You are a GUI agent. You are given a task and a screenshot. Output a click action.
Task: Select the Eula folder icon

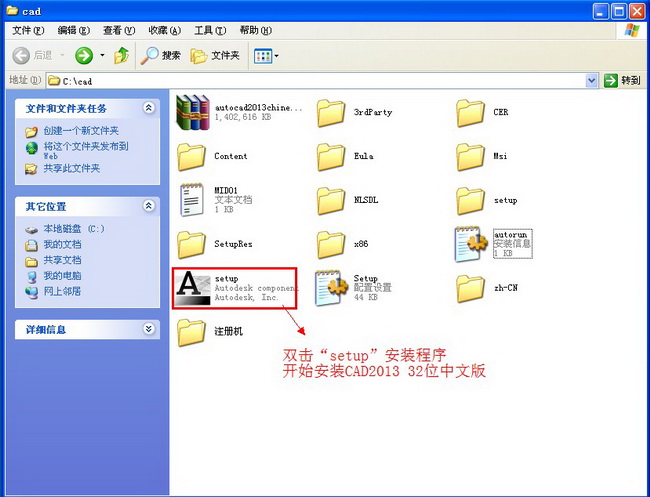tap(331, 157)
